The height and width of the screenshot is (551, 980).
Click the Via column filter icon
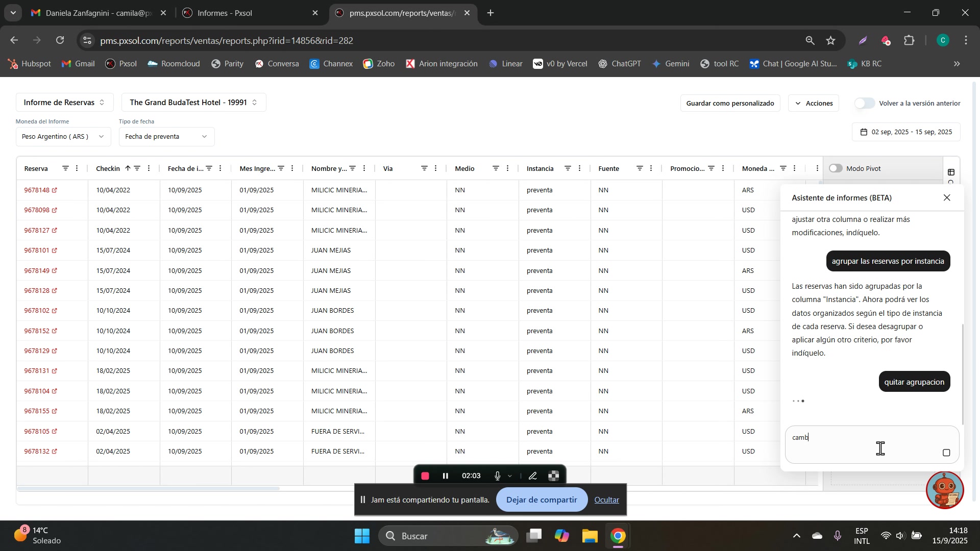[424, 168]
